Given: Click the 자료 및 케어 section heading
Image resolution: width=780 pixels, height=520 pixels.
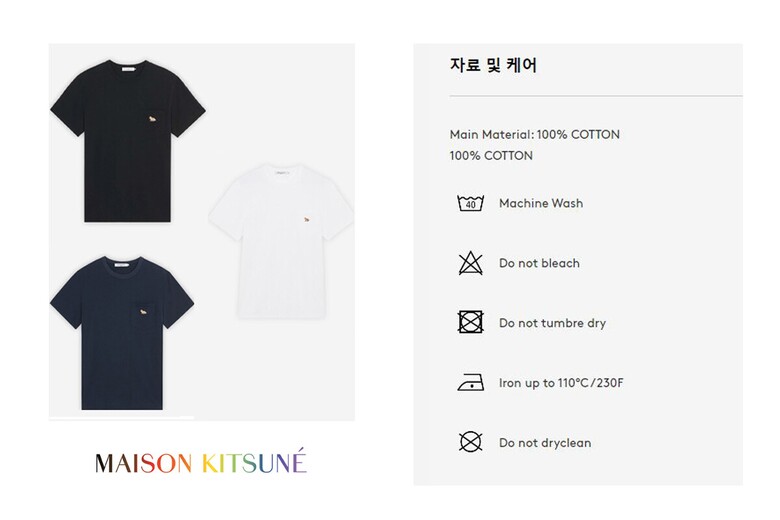Looking at the screenshot, I should click(493, 65).
